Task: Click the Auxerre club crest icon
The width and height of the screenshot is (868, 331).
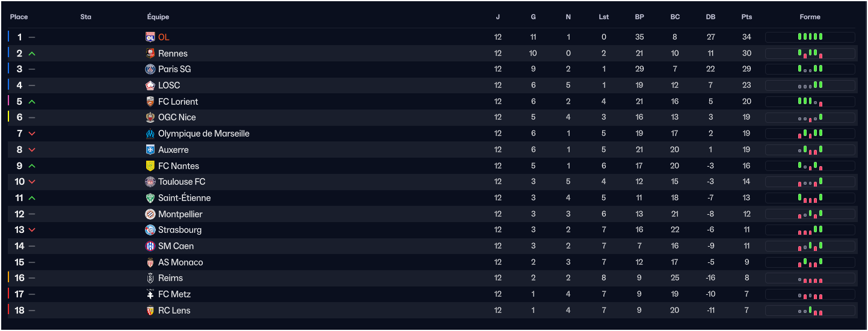Action: click(150, 150)
